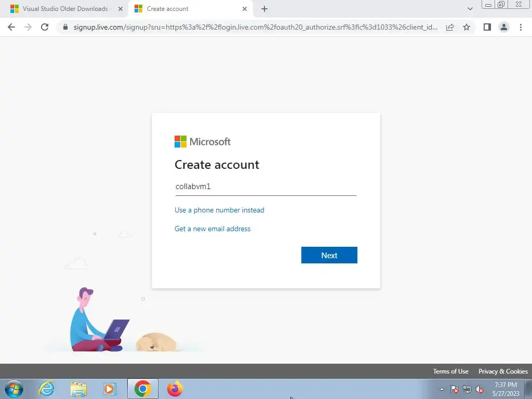Screen dimensions: 532x399
Task: Click Use a phone number instead
Action: (x=219, y=210)
